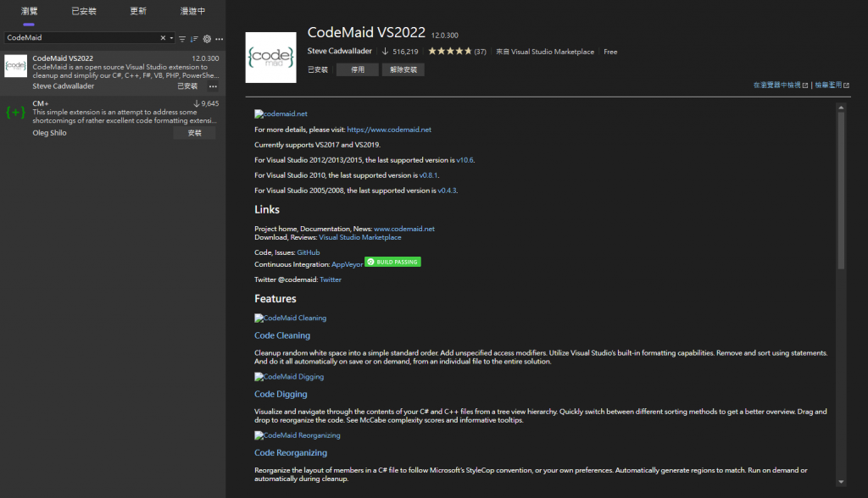
Task: Open extension manager settings gear
Action: [207, 39]
